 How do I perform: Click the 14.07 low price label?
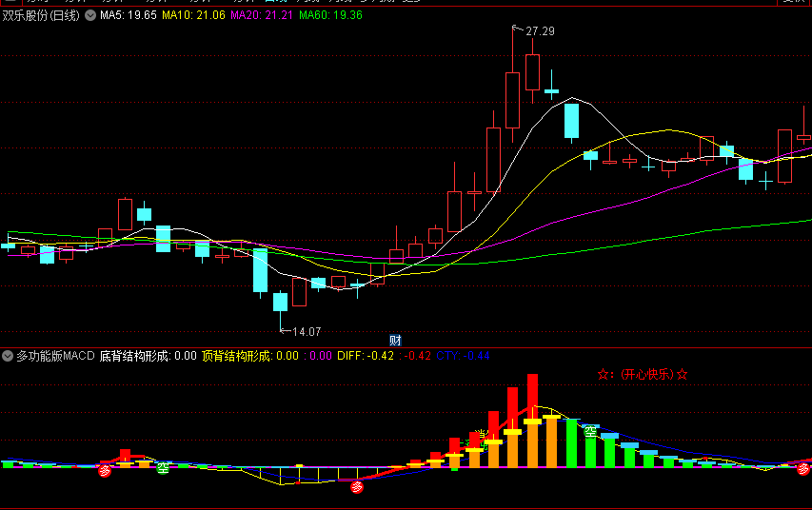307,332
